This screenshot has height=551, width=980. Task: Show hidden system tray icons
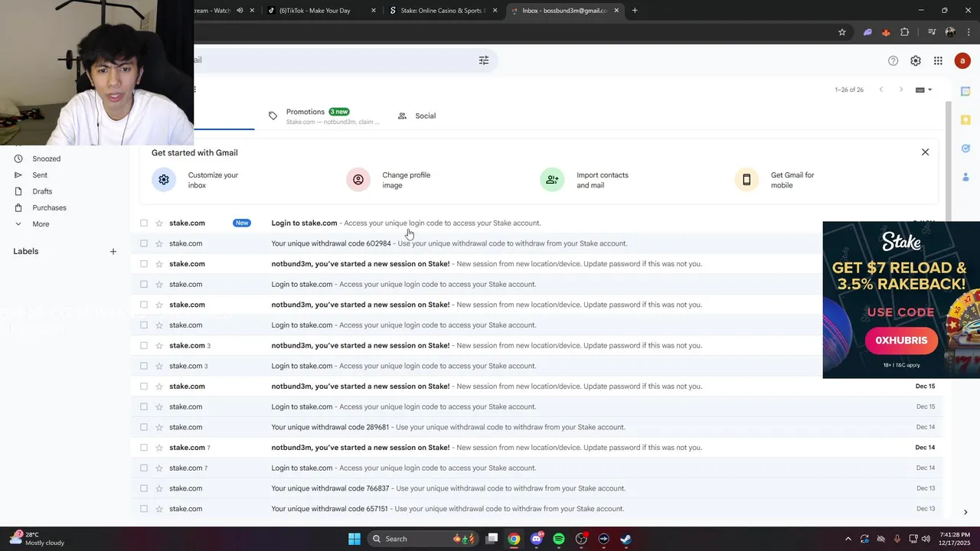point(848,539)
